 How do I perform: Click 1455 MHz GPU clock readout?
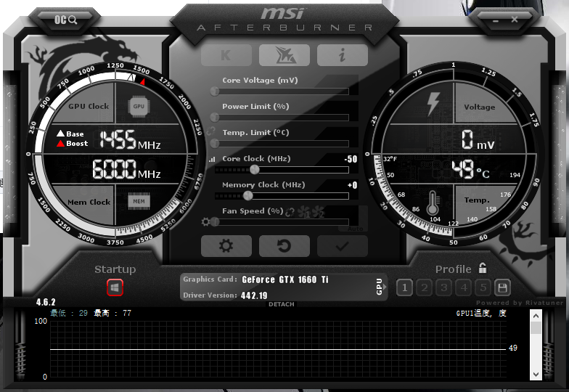pyautogui.click(x=131, y=139)
